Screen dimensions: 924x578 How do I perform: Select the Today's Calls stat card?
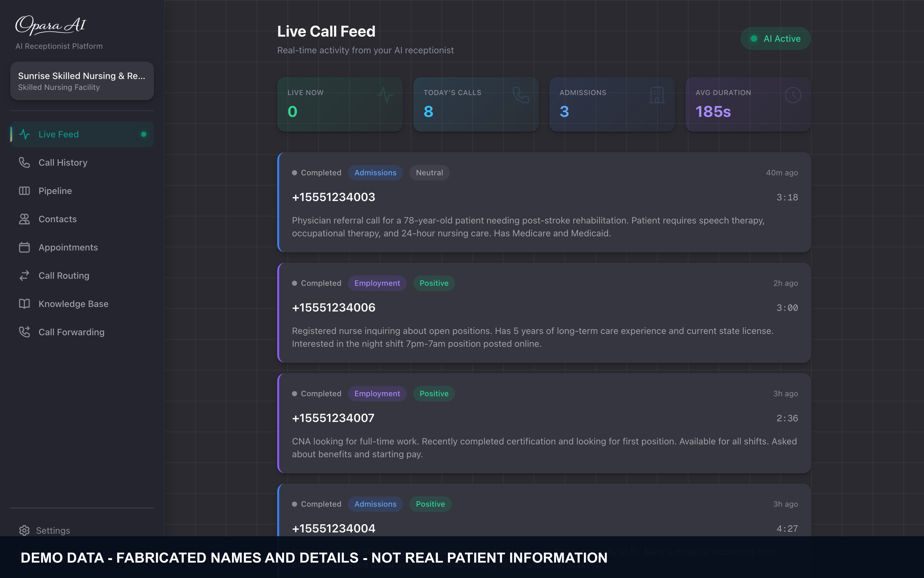[x=476, y=104]
